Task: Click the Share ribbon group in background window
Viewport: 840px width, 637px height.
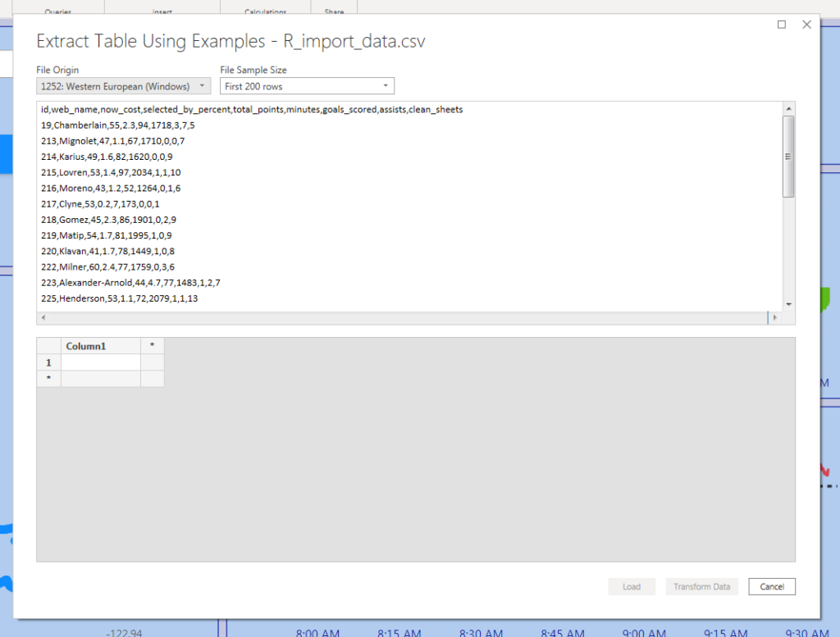Action: pyautogui.click(x=334, y=11)
